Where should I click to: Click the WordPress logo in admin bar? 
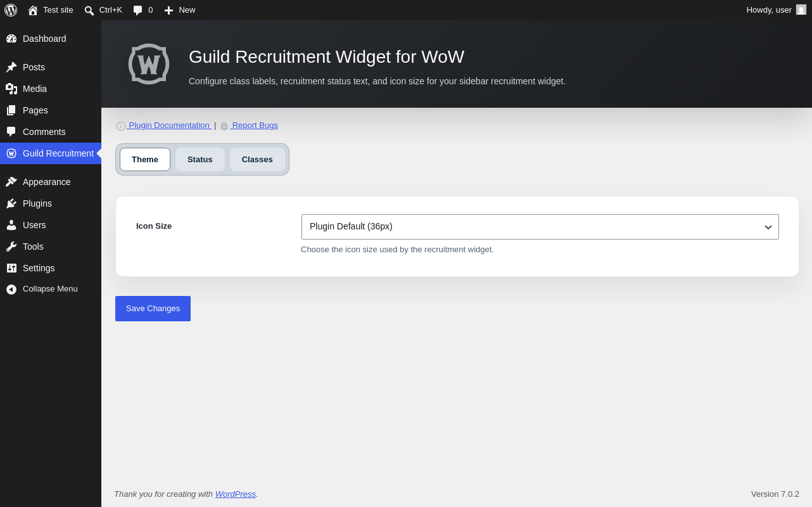pyautogui.click(x=11, y=10)
